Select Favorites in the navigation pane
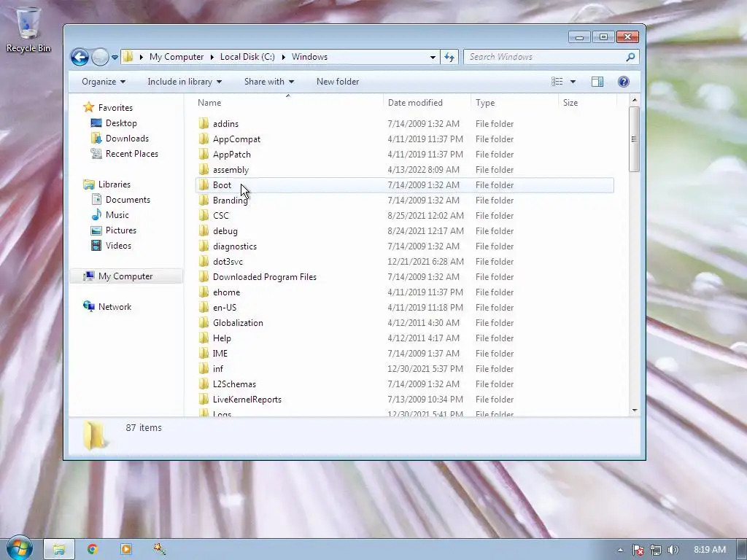The image size is (747, 560). point(115,108)
